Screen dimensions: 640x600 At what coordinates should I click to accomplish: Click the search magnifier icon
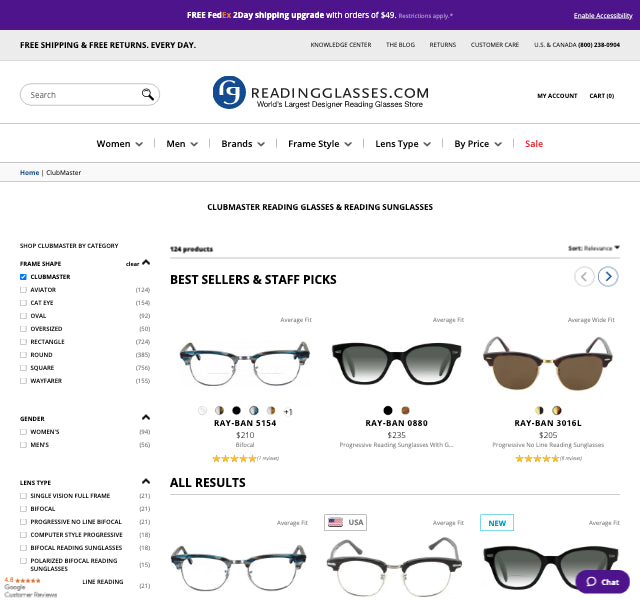(148, 95)
